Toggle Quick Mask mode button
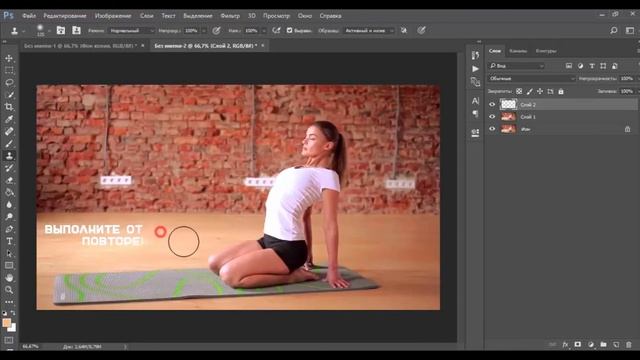640x360 pixels. pyautogui.click(x=9, y=340)
